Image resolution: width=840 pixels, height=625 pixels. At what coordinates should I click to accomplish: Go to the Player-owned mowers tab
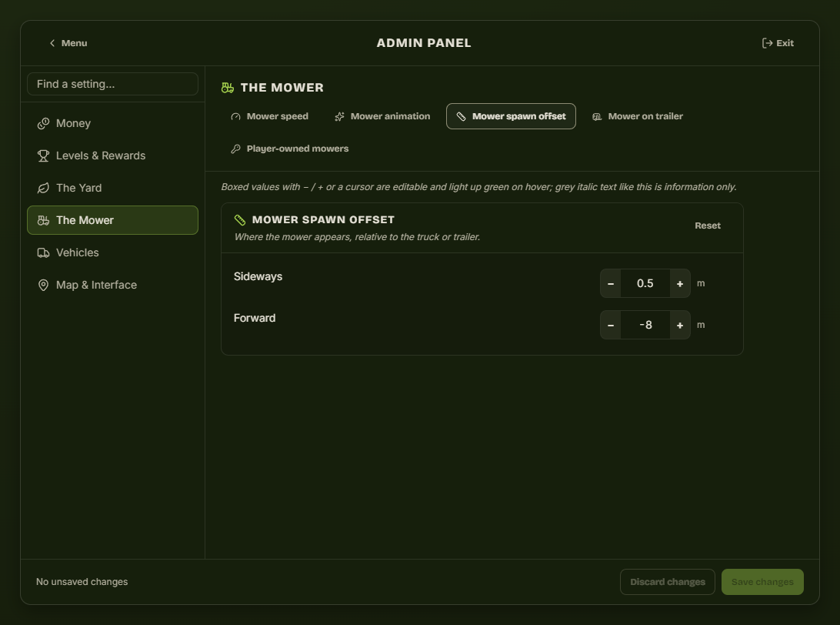[290, 149]
